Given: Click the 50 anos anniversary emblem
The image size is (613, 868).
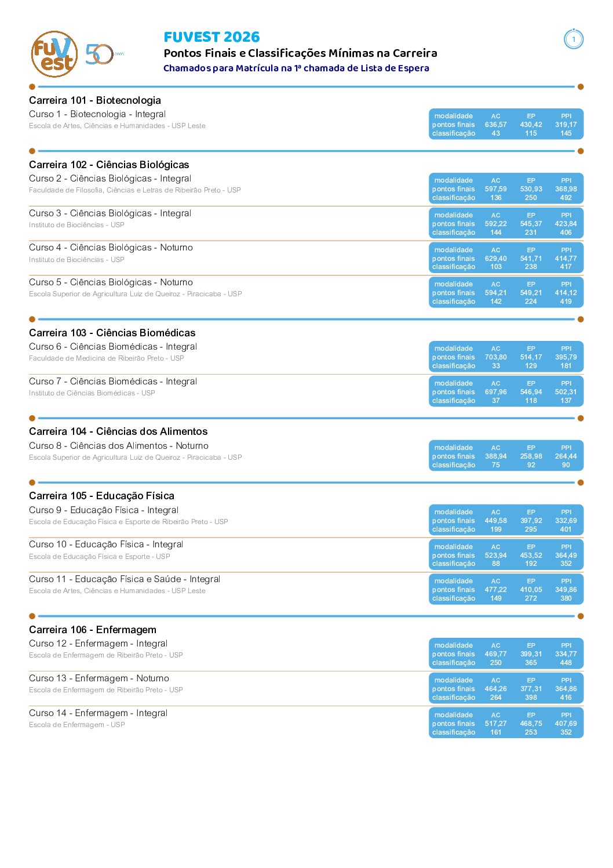Looking at the screenshot, I should [104, 54].
